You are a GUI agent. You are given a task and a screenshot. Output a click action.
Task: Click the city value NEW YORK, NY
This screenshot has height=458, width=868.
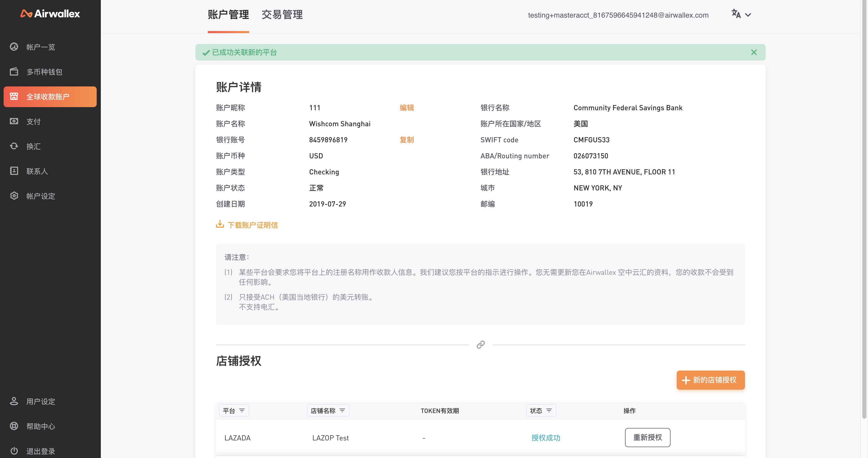[598, 188]
